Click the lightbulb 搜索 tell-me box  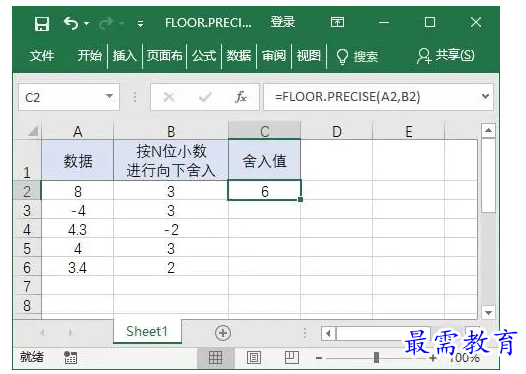click(357, 56)
